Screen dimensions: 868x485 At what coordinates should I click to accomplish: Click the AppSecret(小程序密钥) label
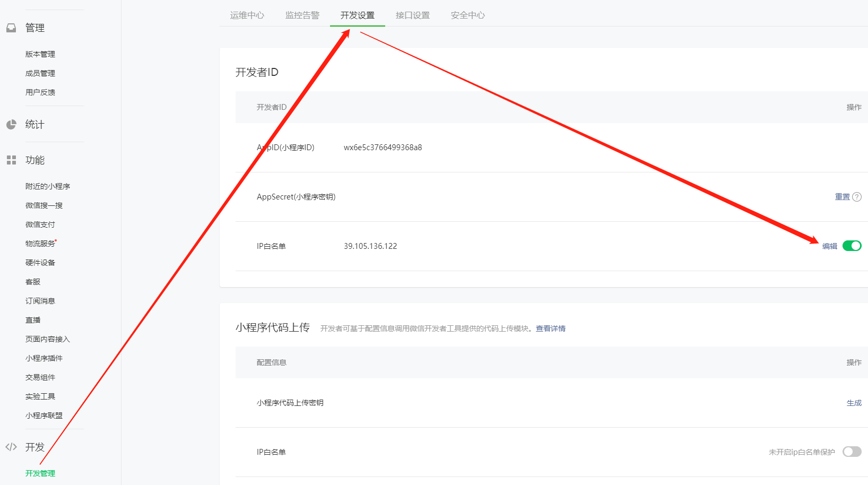point(296,197)
